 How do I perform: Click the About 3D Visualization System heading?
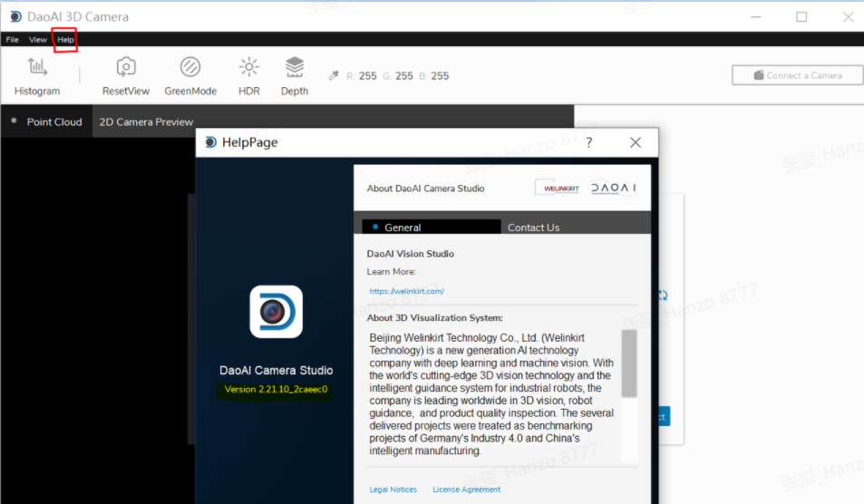coord(435,318)
